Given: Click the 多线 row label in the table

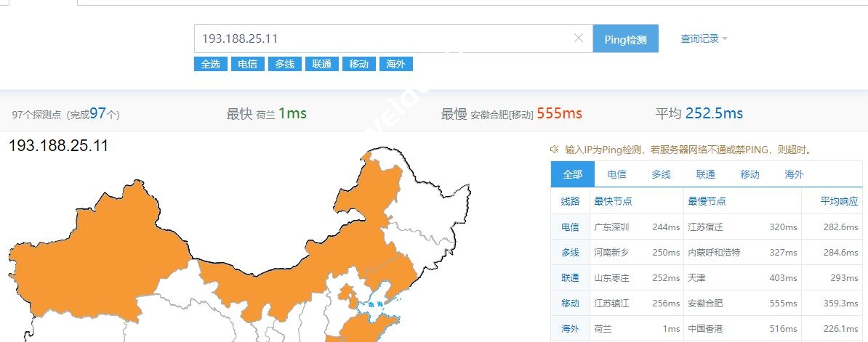Looking at the screenshot, I should pos(570,253).
